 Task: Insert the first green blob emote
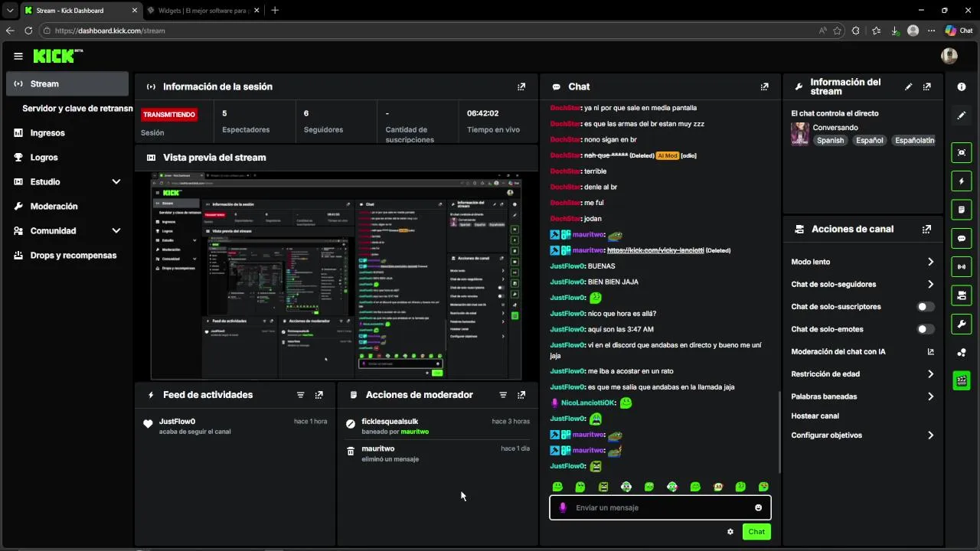point(557,487)
